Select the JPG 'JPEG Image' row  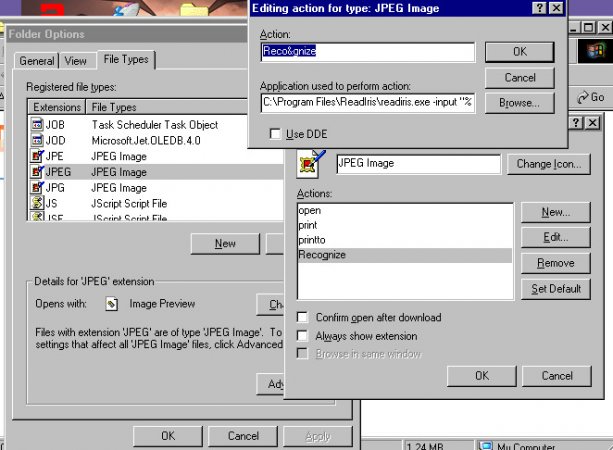(x=156, y=188)
